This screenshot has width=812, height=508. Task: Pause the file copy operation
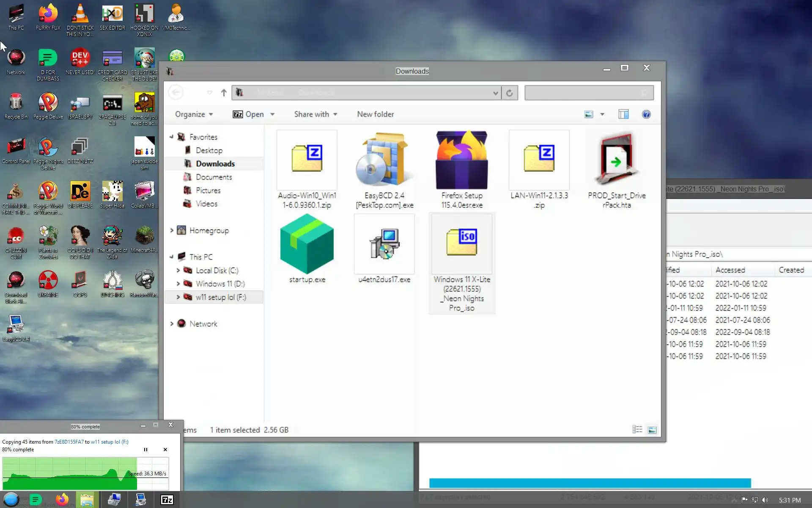[145, 450]
